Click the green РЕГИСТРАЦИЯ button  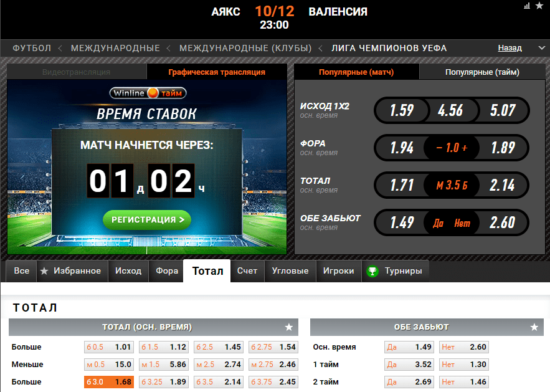pos(147,220)
